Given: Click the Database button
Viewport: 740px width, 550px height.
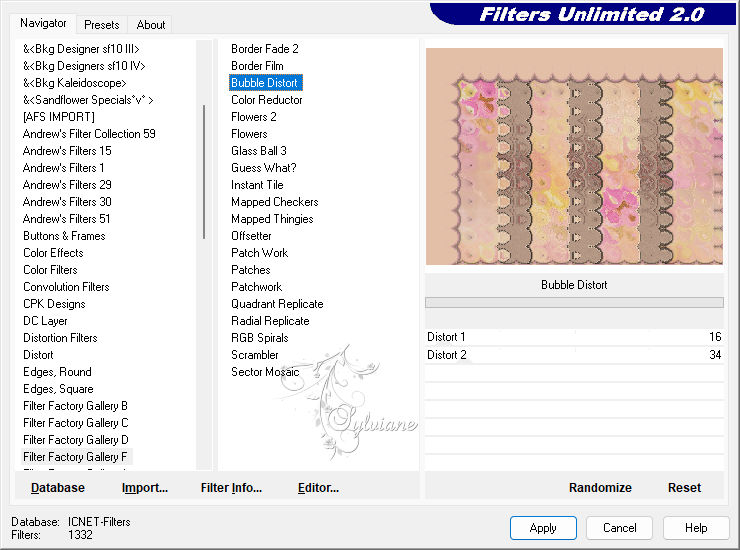Looking at the screenshot, I should pyautogui.click(x=58, y=488).
